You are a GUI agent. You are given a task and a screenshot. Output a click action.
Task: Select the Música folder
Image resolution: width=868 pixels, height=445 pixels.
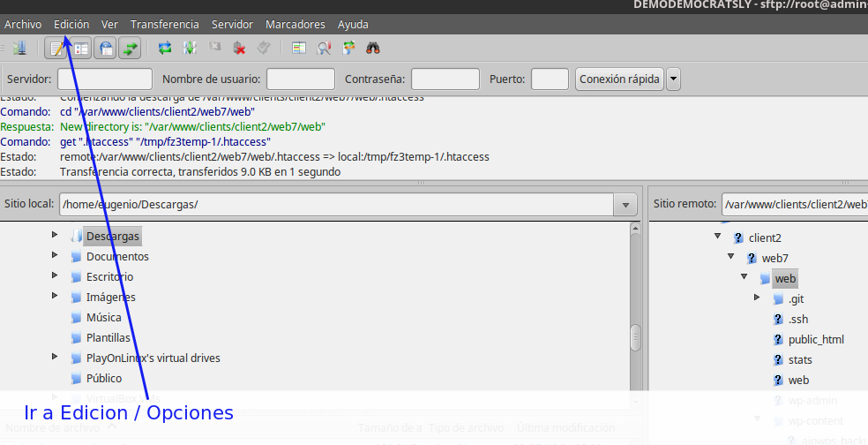pos(103,318)
